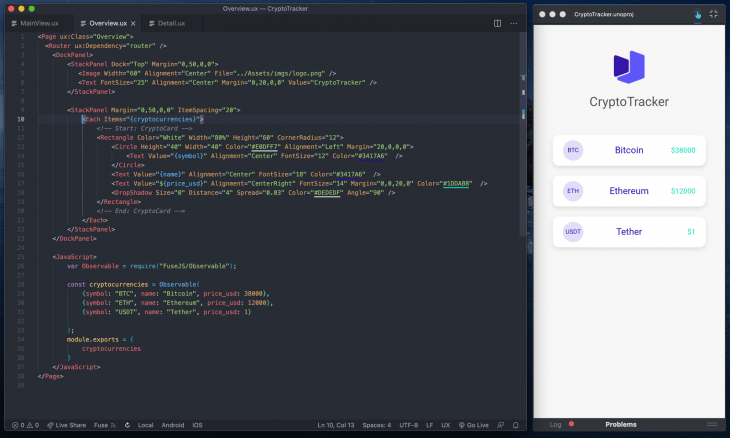Click line number 10 in the gutter

[20, 119]
